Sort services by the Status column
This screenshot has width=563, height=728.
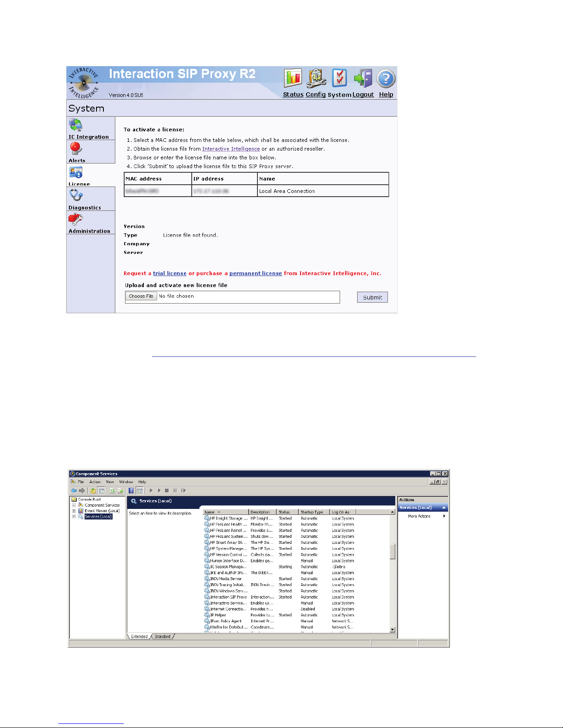point(288,512)
